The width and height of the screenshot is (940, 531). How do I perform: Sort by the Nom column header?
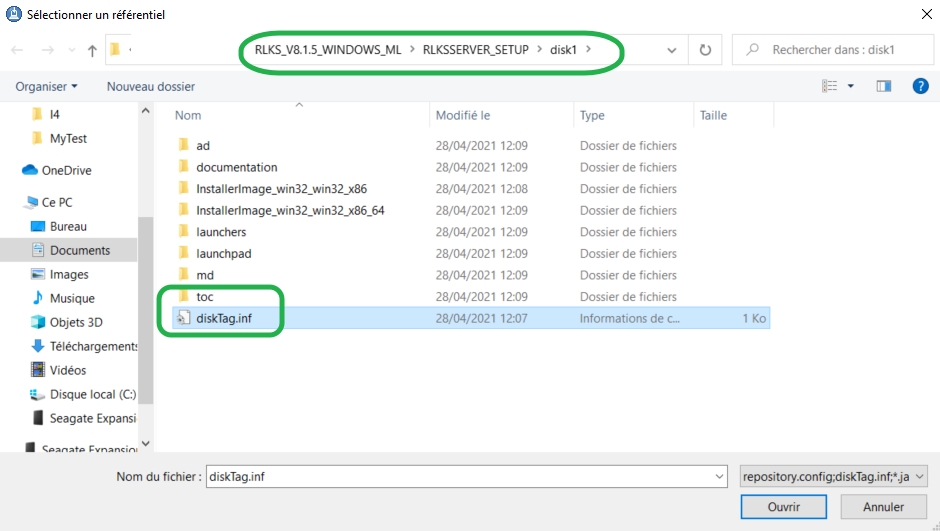188,115
